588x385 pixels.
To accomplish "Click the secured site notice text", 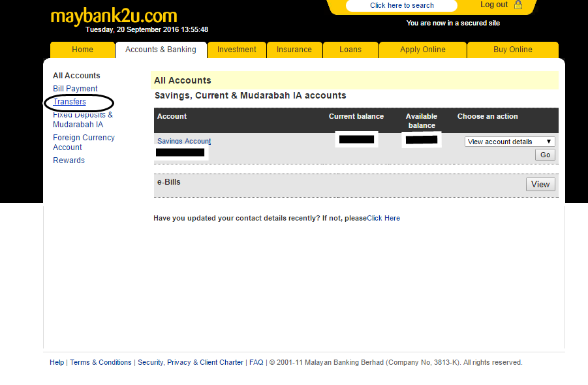I will click(x=453, y=23).
